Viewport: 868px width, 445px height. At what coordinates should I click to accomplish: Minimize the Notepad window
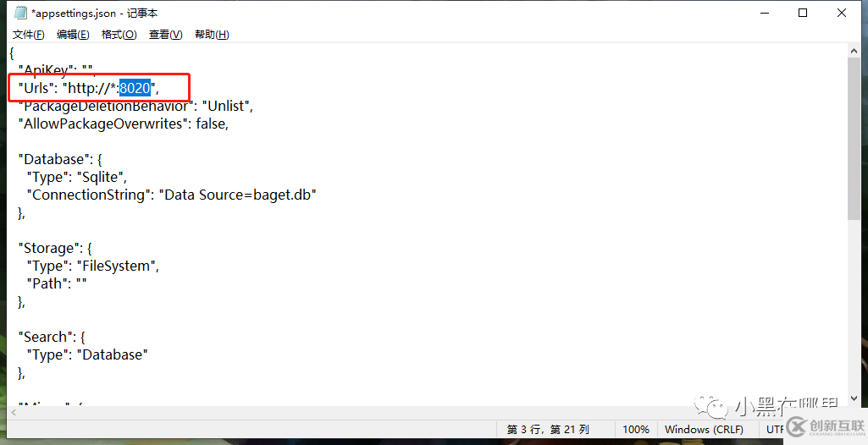click(x=765, y=13)
